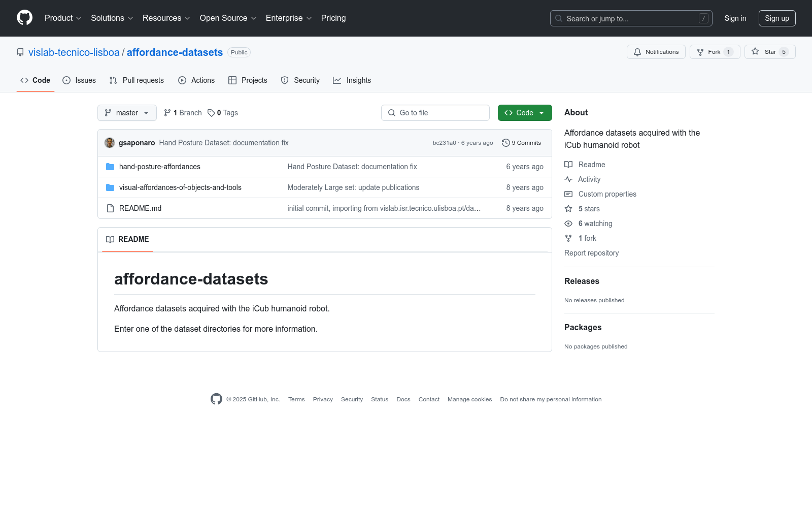
Task: Click the GitHub logo in header
Action: [24, 18]
